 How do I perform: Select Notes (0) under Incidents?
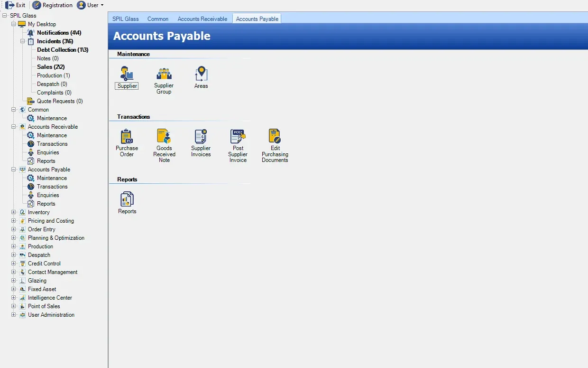48,58
